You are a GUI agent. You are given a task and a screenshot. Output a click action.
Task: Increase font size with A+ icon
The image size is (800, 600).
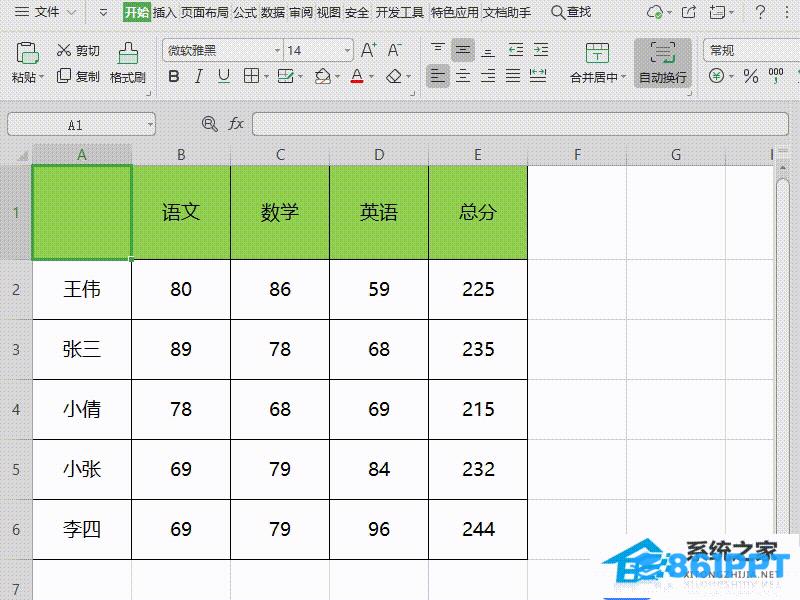pos(368,50)
